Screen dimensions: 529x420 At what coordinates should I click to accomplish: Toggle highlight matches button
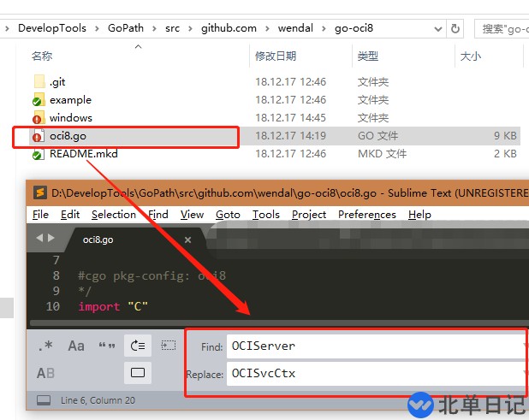(x=138, y=373)
